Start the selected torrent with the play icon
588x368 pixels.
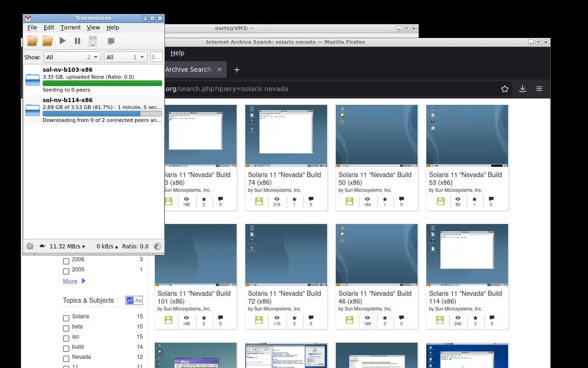pos(62,41)
